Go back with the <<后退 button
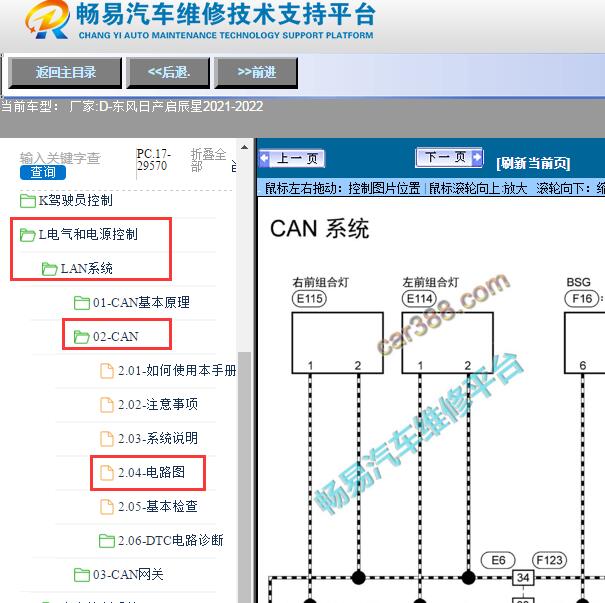 [168, 73]
